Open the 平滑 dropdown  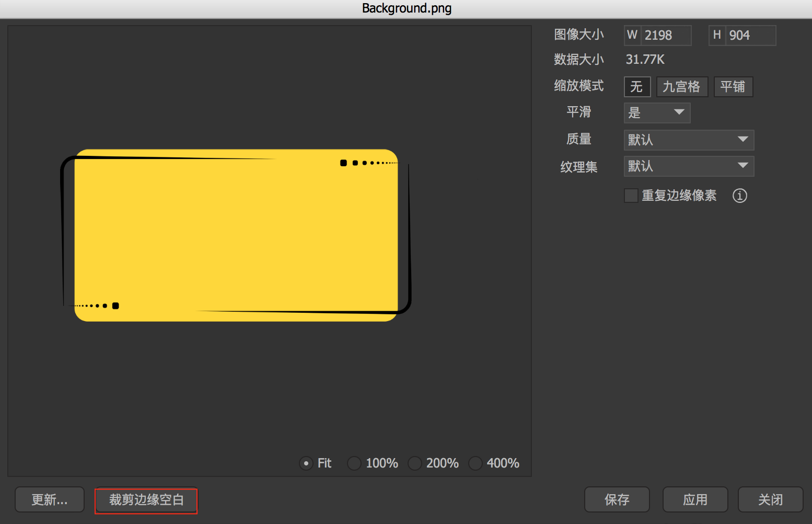[657, 112]
